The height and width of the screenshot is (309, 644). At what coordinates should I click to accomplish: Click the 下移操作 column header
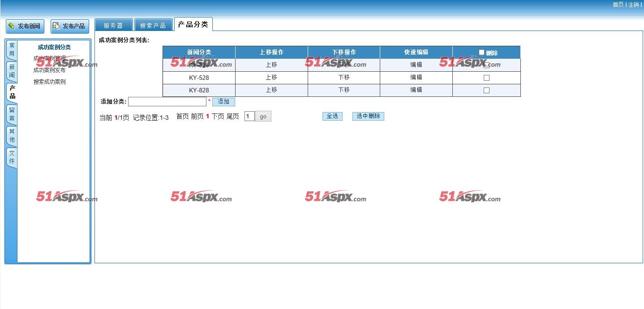pyautogui.click(x=344, y=52)
